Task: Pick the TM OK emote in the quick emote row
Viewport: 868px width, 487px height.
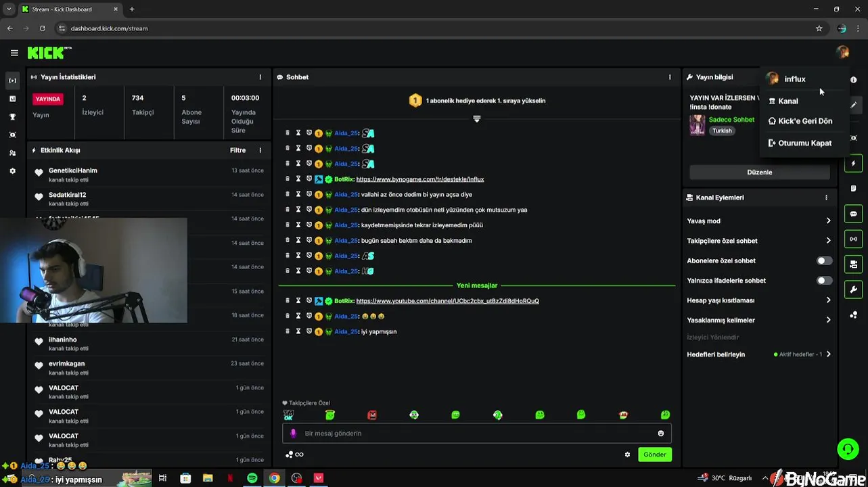Action: click(288, 415)
